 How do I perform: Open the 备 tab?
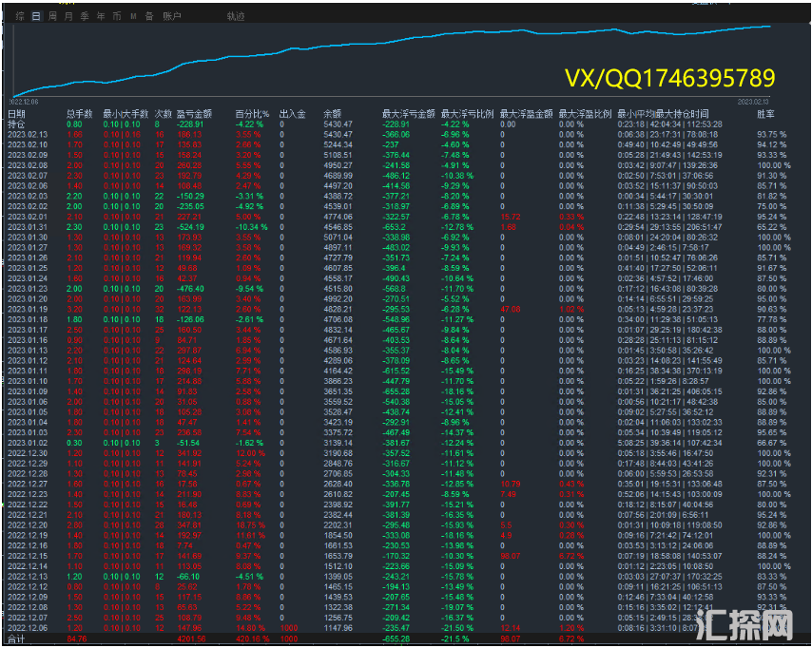[x=149, y=16]
